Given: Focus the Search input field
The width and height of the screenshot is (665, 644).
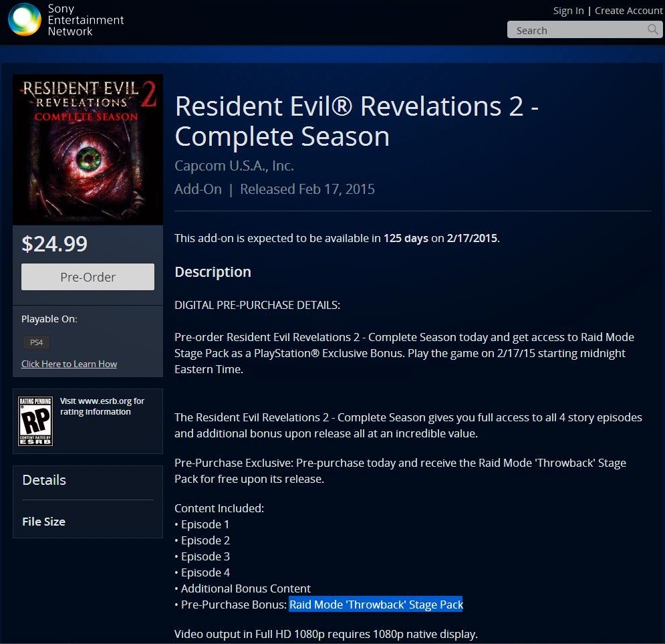Looking at the screenshot, I should [x=584, y=29].
